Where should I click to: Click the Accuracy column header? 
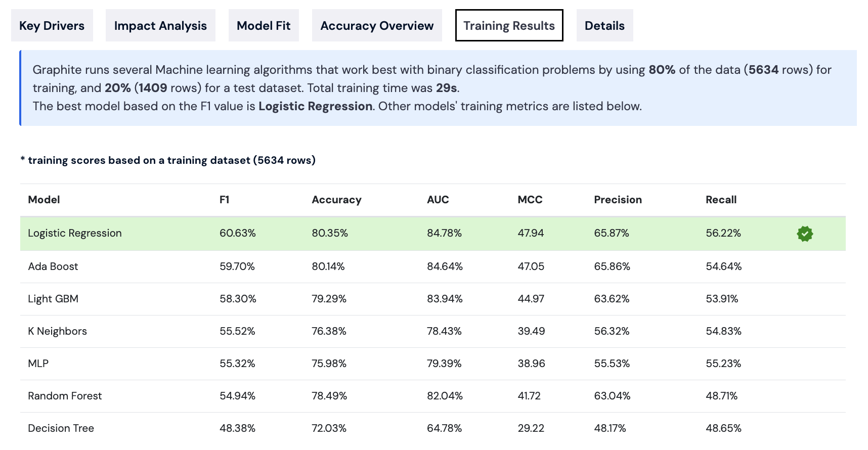click(336, 200)
